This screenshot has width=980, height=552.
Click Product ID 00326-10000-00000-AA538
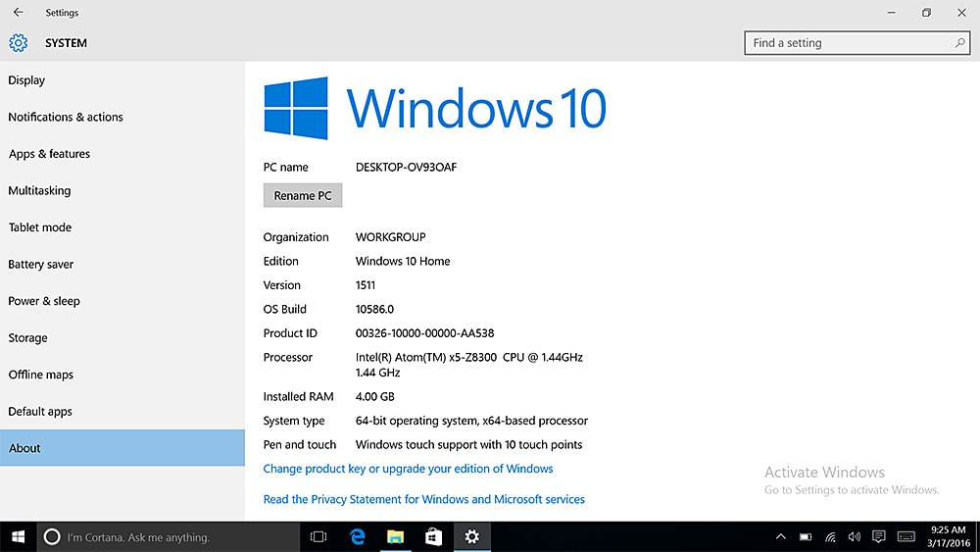(425, 333)
